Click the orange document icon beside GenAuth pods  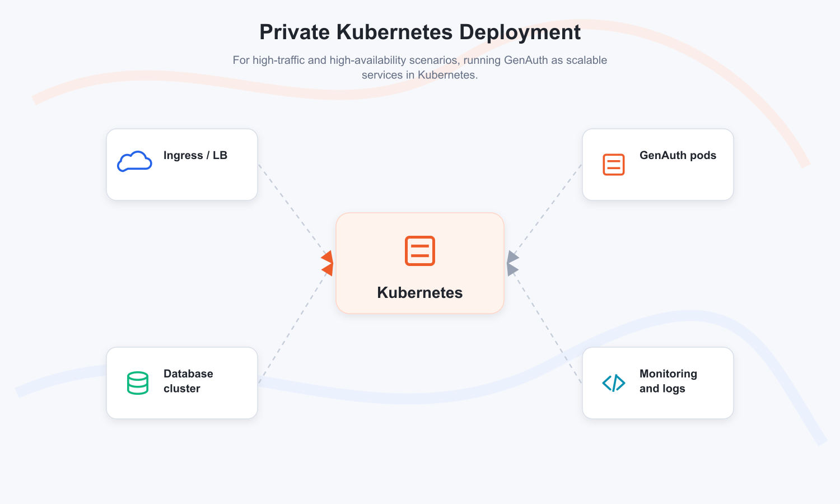[614, 165]
